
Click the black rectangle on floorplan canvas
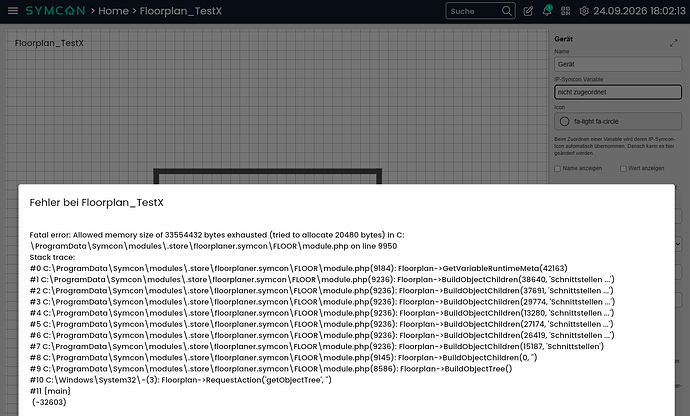(267, 176)
